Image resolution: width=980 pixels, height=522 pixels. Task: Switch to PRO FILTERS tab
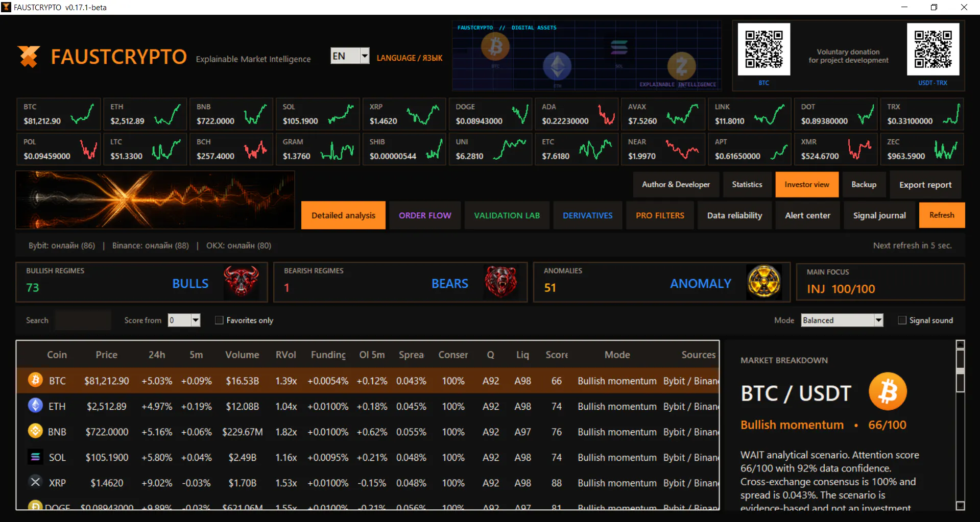click(x=660, y=215)
